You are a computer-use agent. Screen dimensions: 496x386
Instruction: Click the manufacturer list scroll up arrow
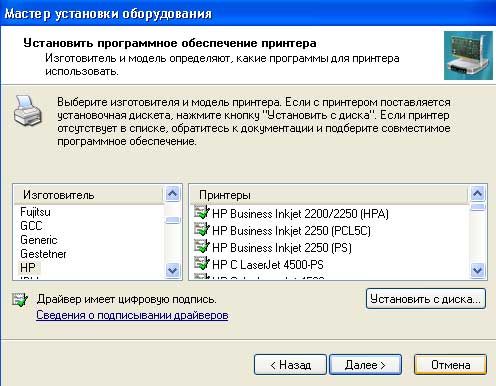point(172,193)
